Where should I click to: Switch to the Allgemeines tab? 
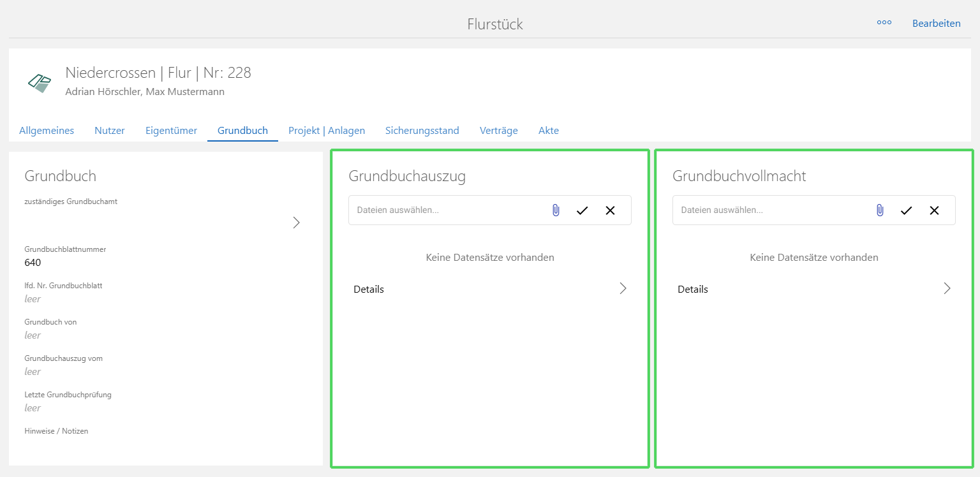point(47,130)
